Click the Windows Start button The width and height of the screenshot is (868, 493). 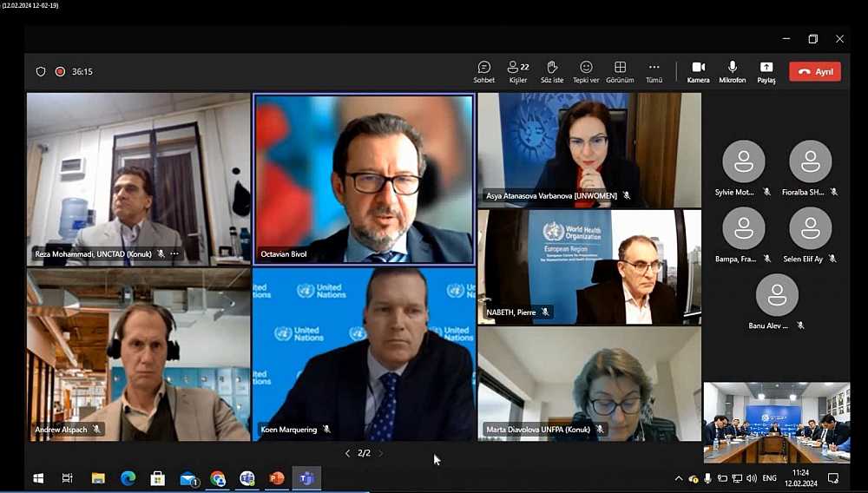[x=38, y=478]
